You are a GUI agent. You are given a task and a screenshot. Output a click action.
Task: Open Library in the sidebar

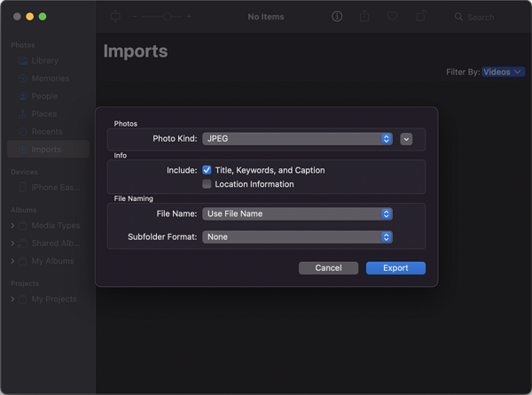click(x=44, y=60)
